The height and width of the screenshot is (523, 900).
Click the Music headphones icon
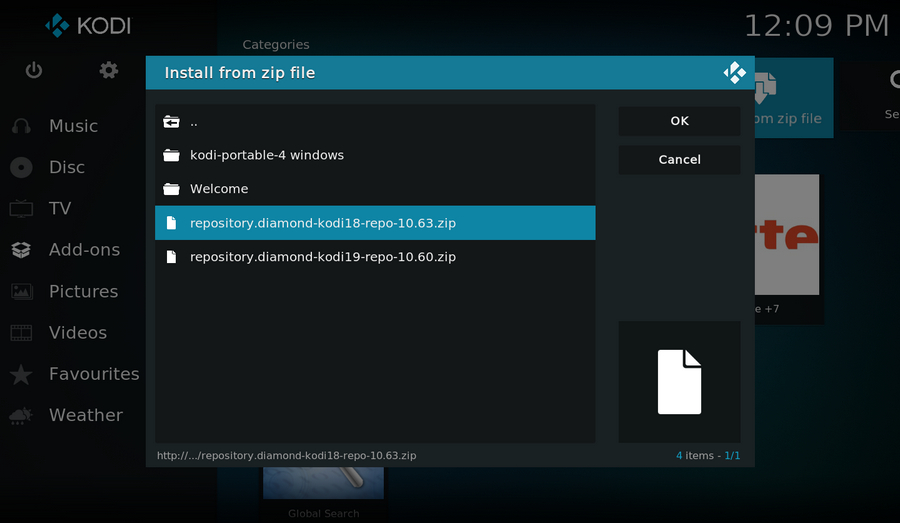click(21, 126)
